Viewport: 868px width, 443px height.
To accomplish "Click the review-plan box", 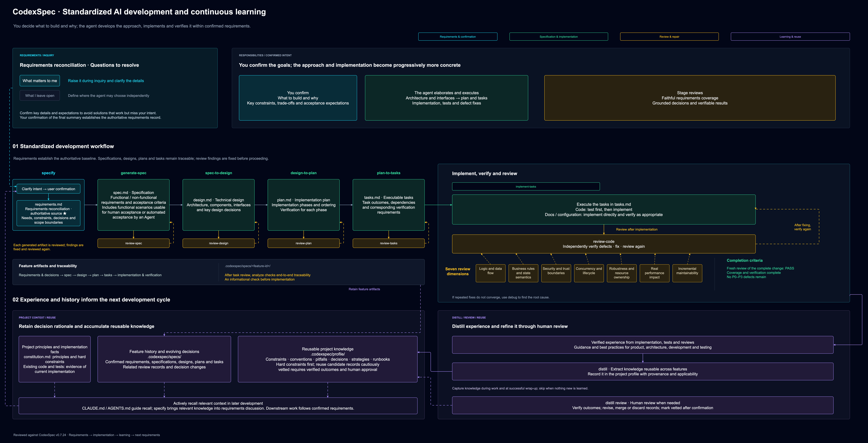I will [304, 243].
